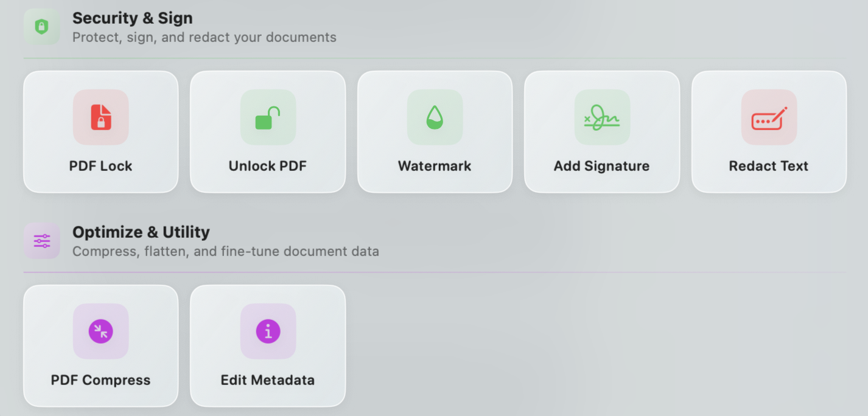The image size is (868, 416).
Task: Open the Add Signature tool label
Action: pos(601,166)
